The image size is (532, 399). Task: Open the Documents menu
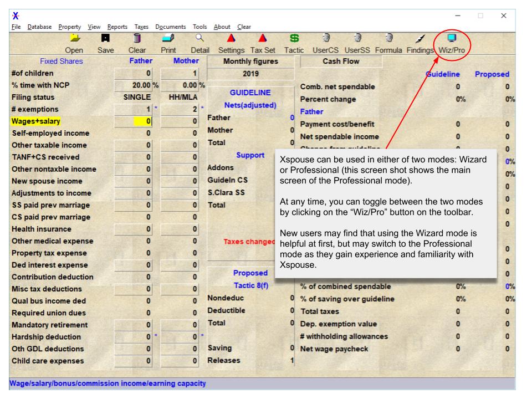point(170,27)
